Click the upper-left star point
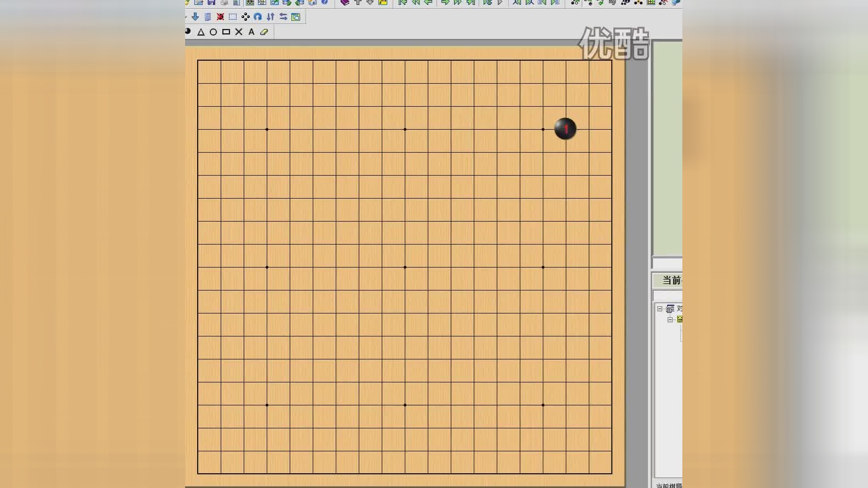The width and height of the screenshot is (868, 488). pyautogui.click(x=267, y=129)
